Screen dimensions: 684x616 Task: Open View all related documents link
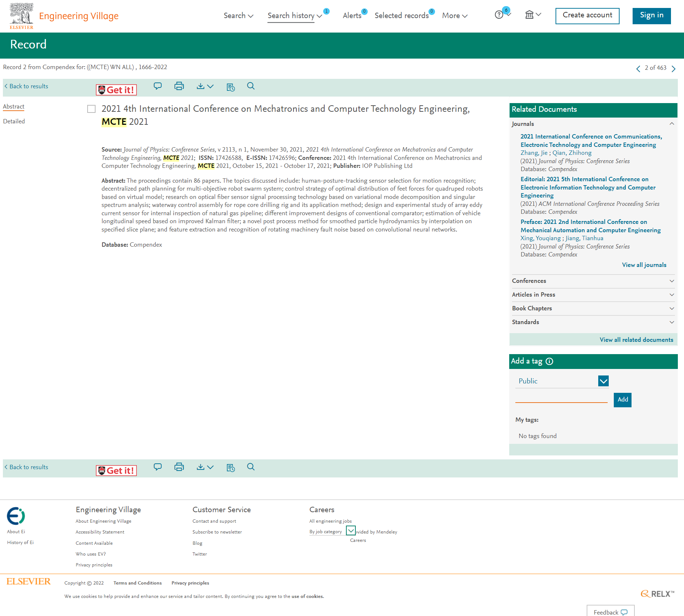[636, 340]
